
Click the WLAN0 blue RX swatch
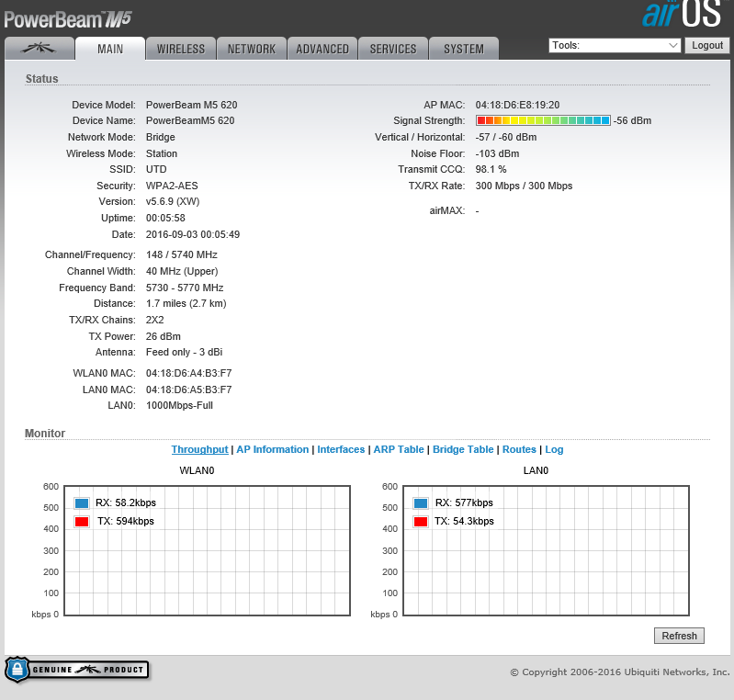tap(82, 503)
